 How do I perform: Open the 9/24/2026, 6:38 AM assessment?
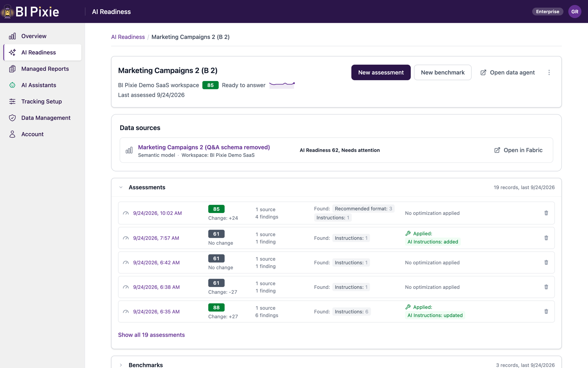point(156,287)
